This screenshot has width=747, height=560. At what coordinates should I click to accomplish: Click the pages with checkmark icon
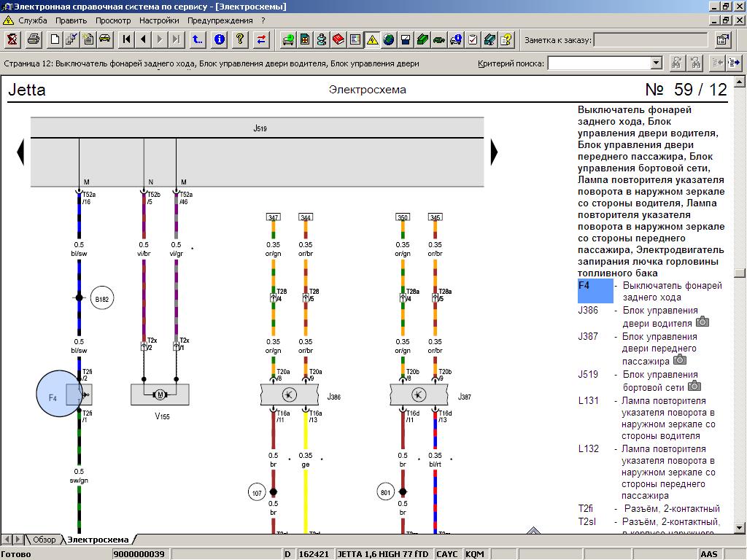pos(71,39)
